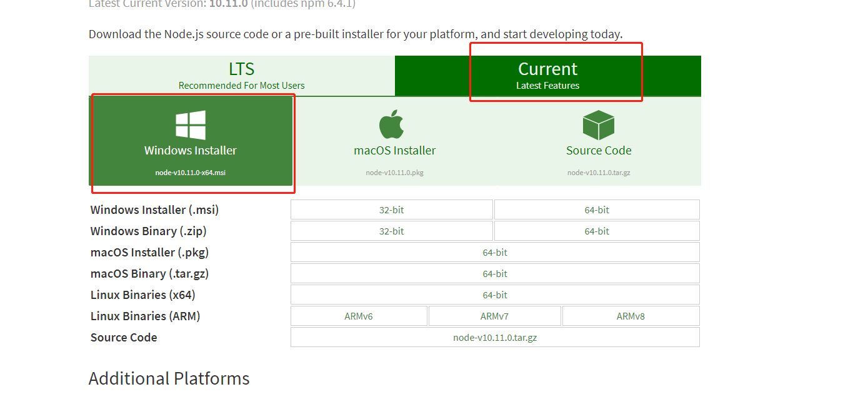Click the Windows Installer label
The image size is (868, 404).
[x=191, y=151]
